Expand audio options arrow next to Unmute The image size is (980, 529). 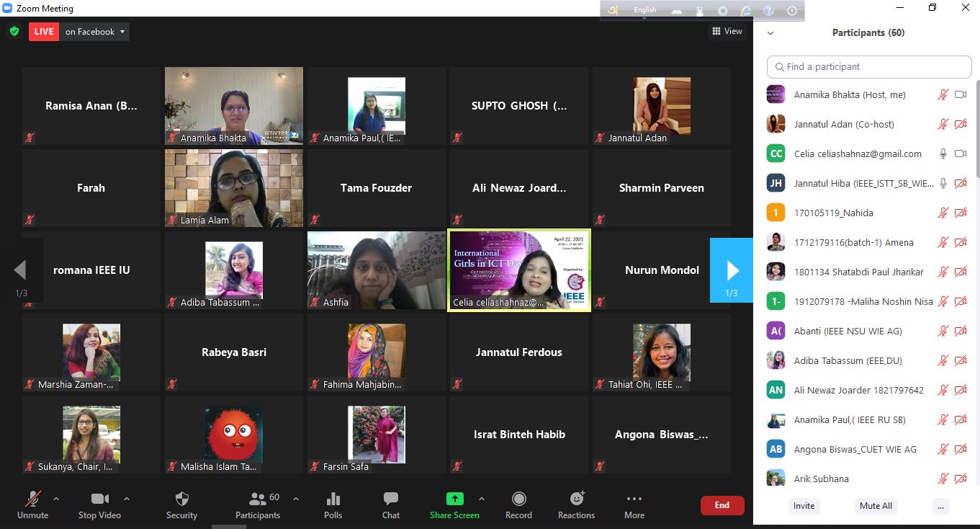coord(56,499)
